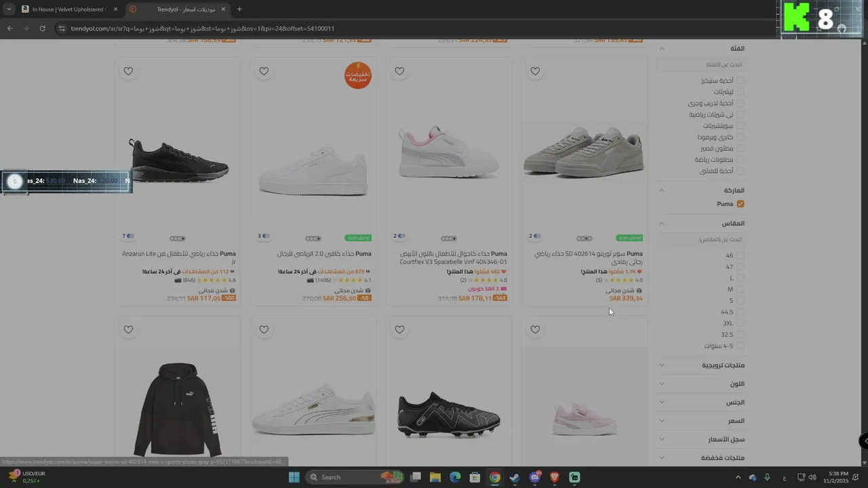Screen dimensions: 868x488
Task: Expand the منتجات مخفضة filter
Action: pyautogui.click(x=662, y=457)
